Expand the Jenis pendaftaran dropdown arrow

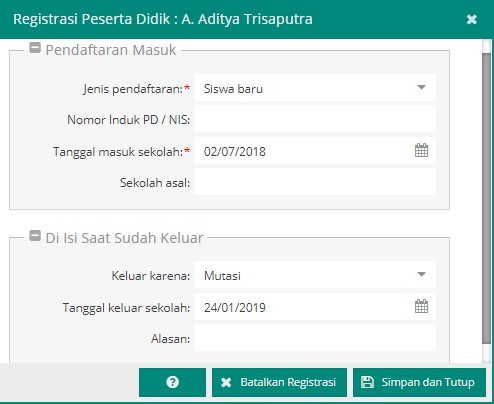[421, 87]
